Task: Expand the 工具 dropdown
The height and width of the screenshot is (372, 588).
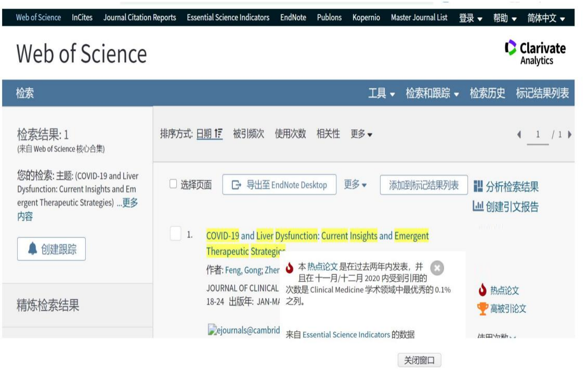Action: (x=382, y=93)
